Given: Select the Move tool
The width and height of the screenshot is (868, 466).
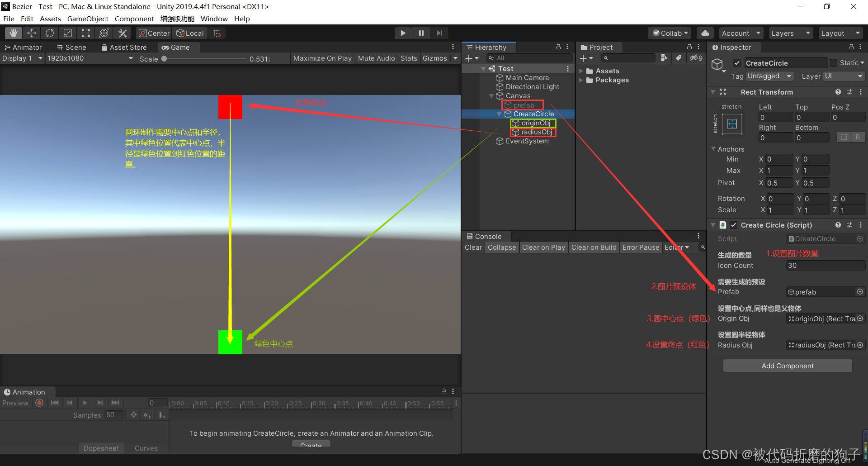Looking at the screenshot, I should [x=31, y=33].
